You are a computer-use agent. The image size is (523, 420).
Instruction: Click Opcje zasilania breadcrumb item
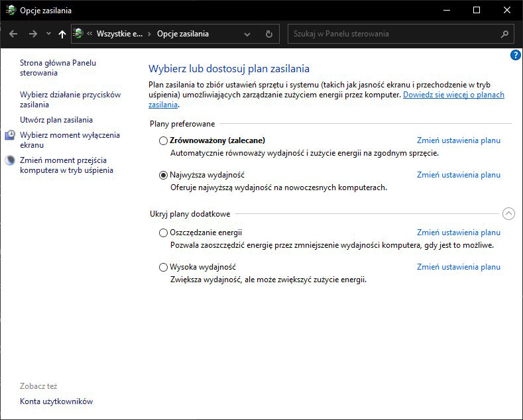tap(182, 34)
